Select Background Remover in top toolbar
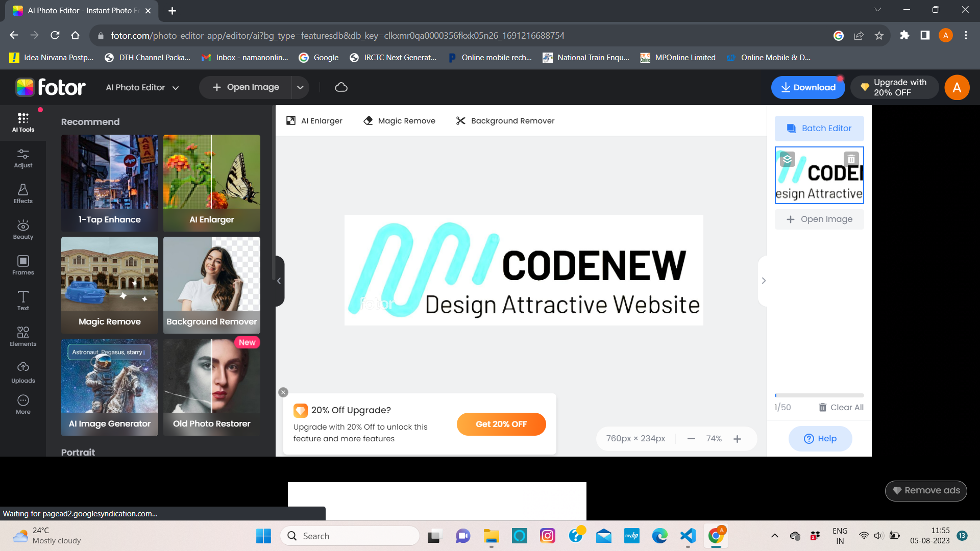Screen dimensions: 980x551 [505, 121]
